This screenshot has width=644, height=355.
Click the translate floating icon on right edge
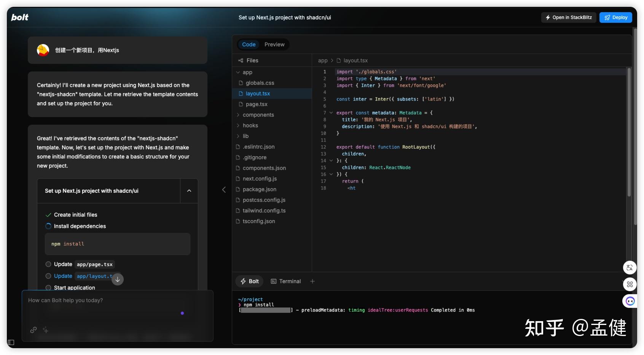pos(630,268)
